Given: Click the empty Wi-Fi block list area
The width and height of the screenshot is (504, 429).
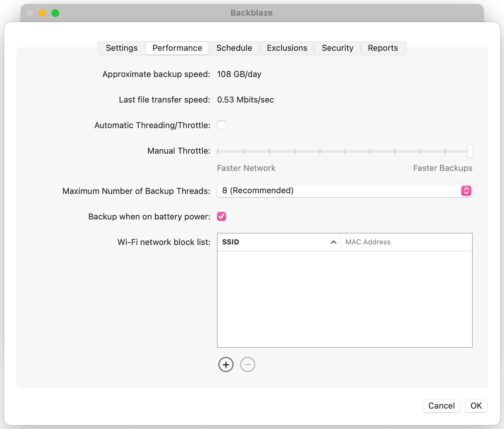Looking at the screenshot, I should tap(345, 299).
